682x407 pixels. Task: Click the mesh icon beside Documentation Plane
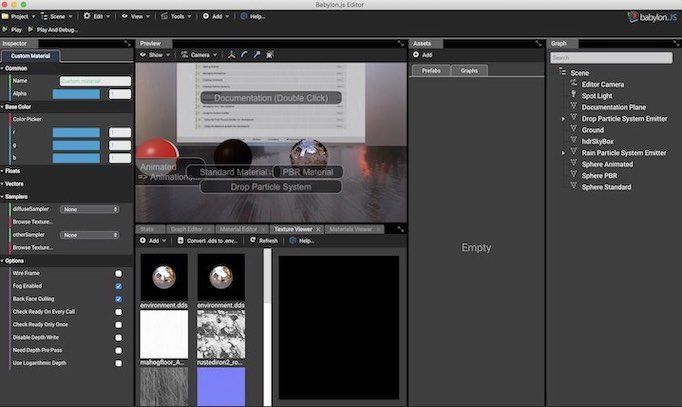(574, 106)
